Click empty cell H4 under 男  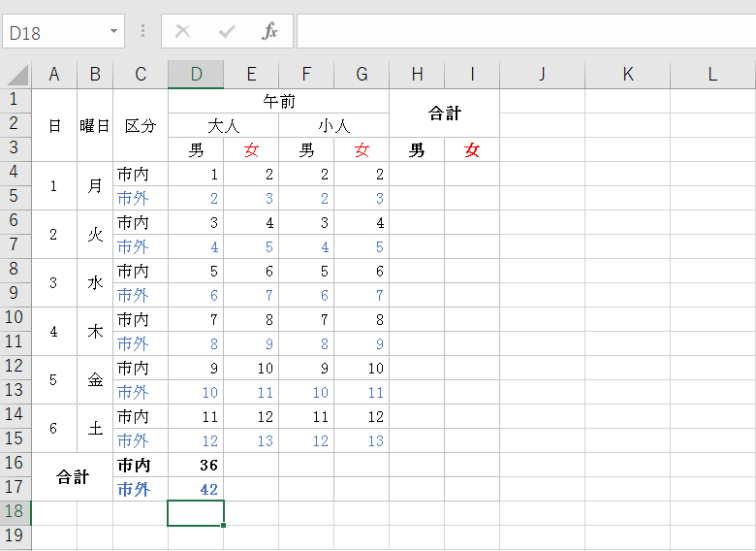click(417, 174)
